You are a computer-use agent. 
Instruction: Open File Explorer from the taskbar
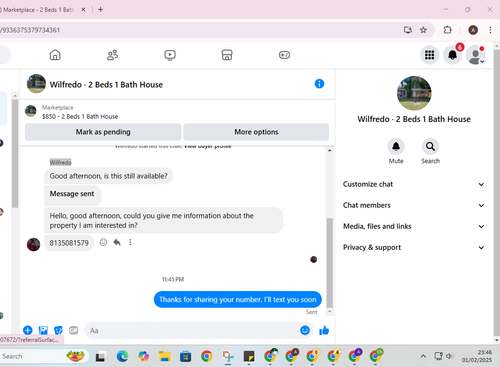[x=165, y=356]
